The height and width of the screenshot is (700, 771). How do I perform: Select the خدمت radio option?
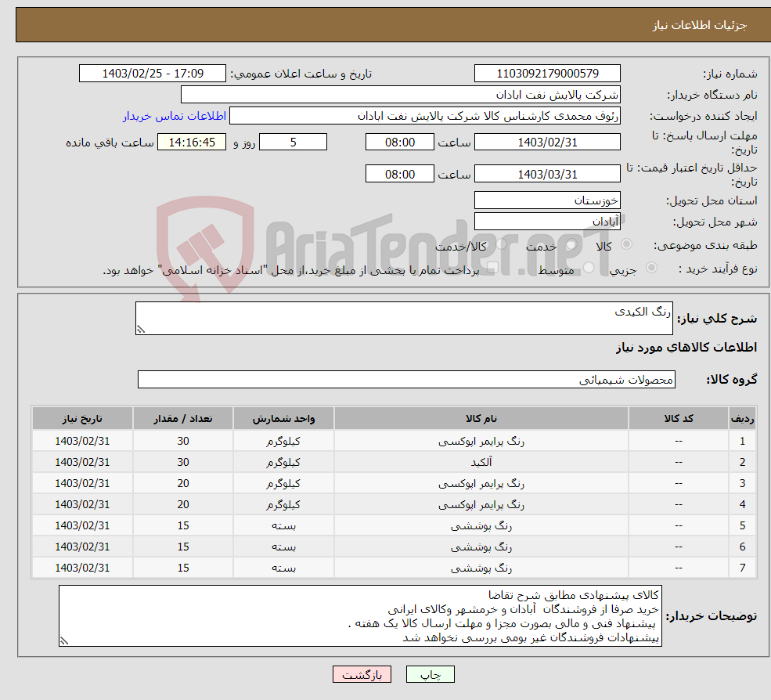[571, 244]
